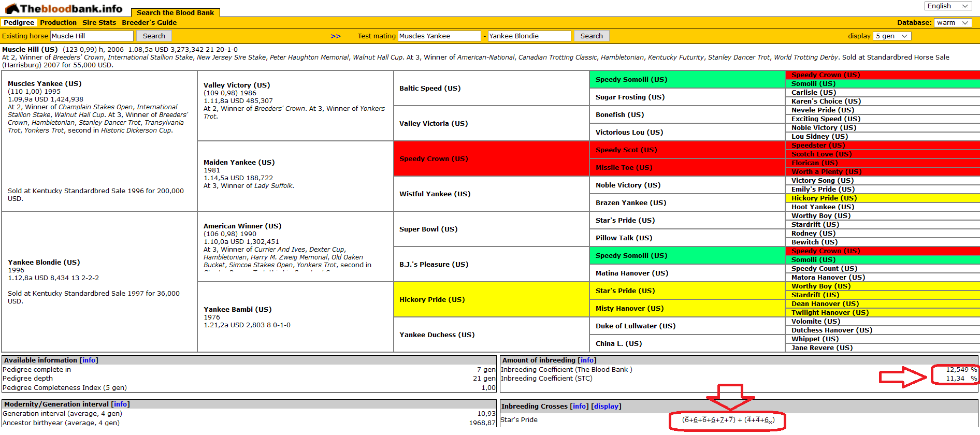This screenshot has width=980, height=435.
Task: Click Misty Hanover (US) yellow cell
Action: (x=687, y=308)
